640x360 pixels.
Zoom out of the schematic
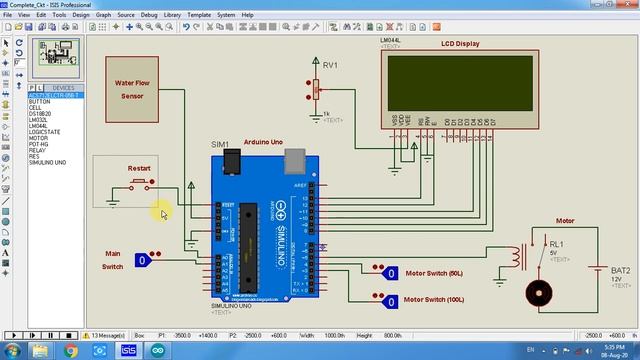click(x=149, y=27)
